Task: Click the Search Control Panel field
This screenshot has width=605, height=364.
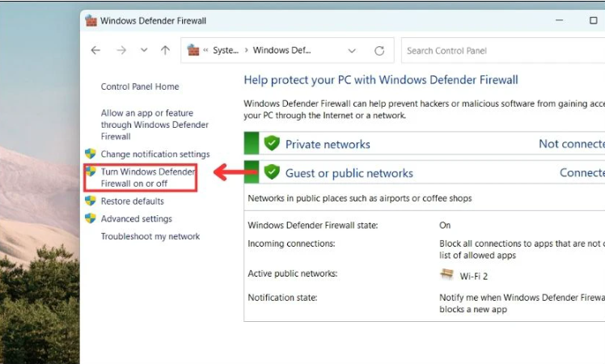Action: point(501,50)
